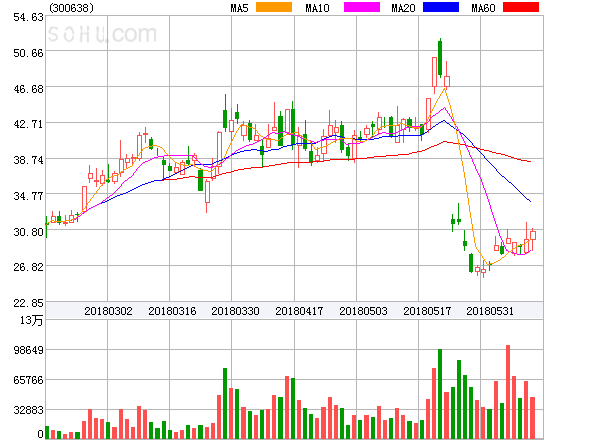Click the 34.77 price axis value
Image resolution: width=600 pixels, height=440 pixels.
tap(28, 196)
